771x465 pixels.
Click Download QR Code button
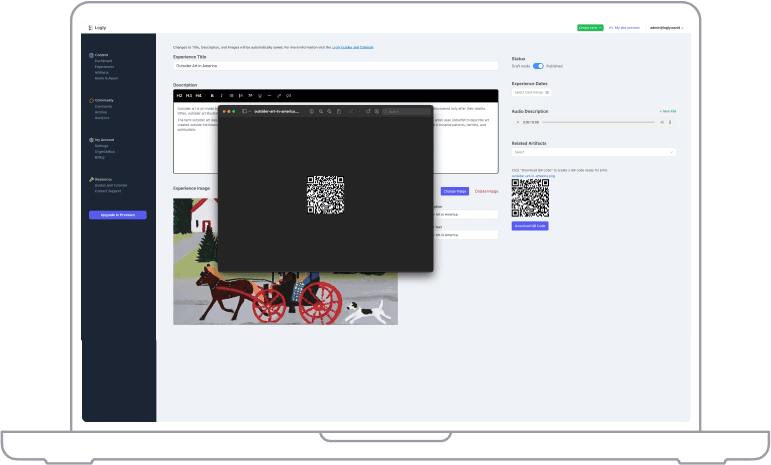[x=530, y=226]
